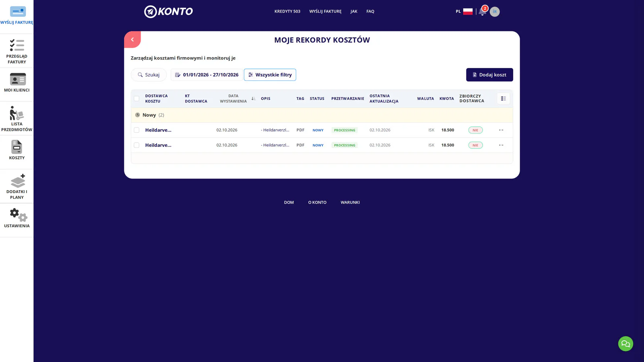
Task: Open Wyślij Fakturę in the sidebar
Action: coord(17,16)
